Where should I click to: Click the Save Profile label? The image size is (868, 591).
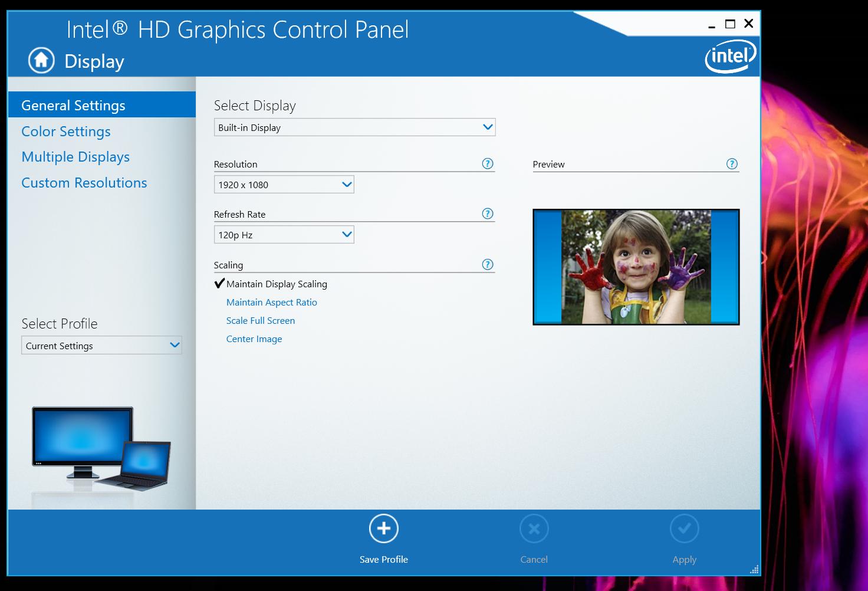click(384, 559)
